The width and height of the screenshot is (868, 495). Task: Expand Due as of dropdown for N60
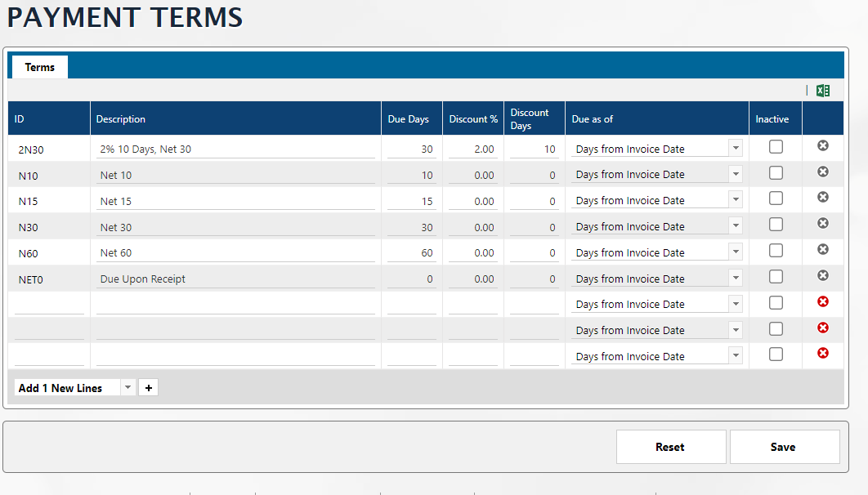click(x=735, y=252)
